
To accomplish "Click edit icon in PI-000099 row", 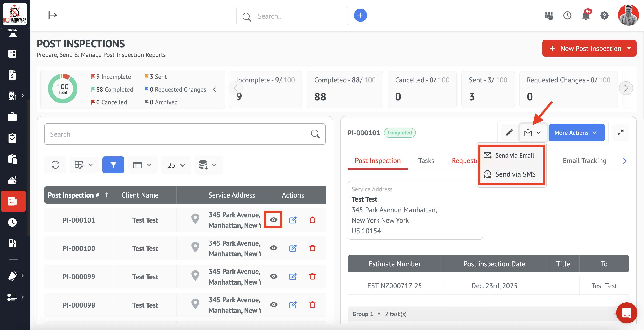I will [293, 277].
